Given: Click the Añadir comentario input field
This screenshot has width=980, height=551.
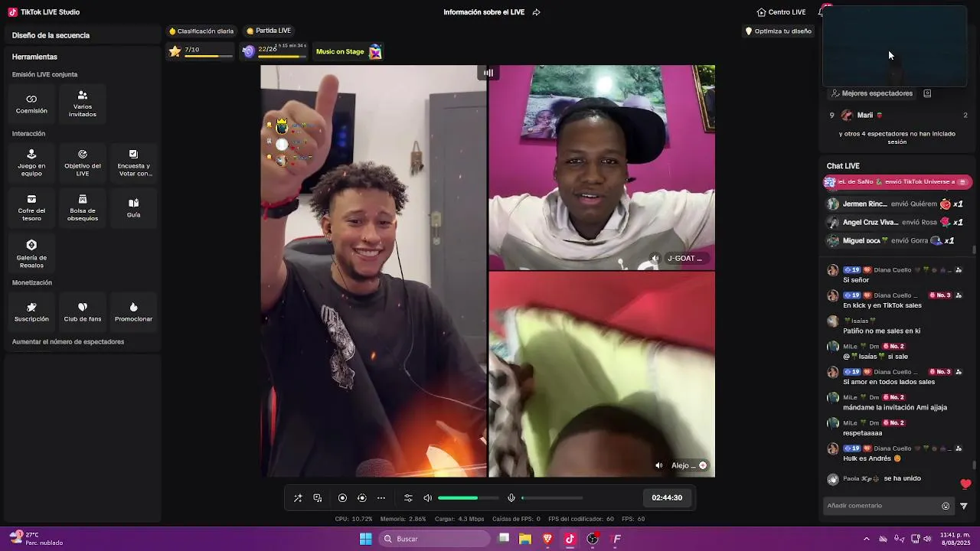Looking at the screenshot, I should 881,506.
